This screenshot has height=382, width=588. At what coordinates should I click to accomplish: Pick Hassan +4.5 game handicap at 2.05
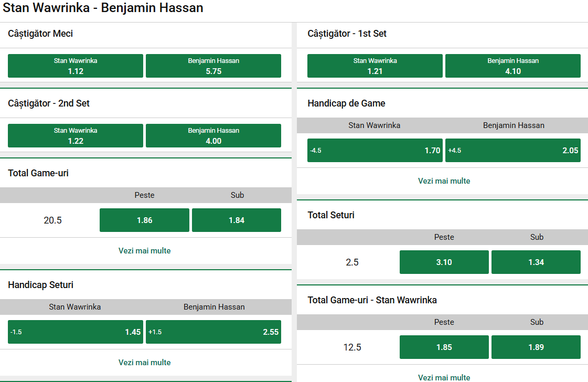(512, 150)
